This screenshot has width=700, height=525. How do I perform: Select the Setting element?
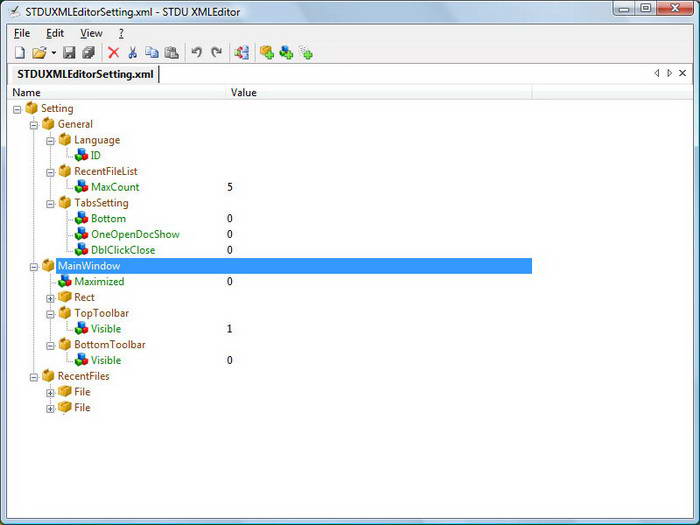point(57,108)
